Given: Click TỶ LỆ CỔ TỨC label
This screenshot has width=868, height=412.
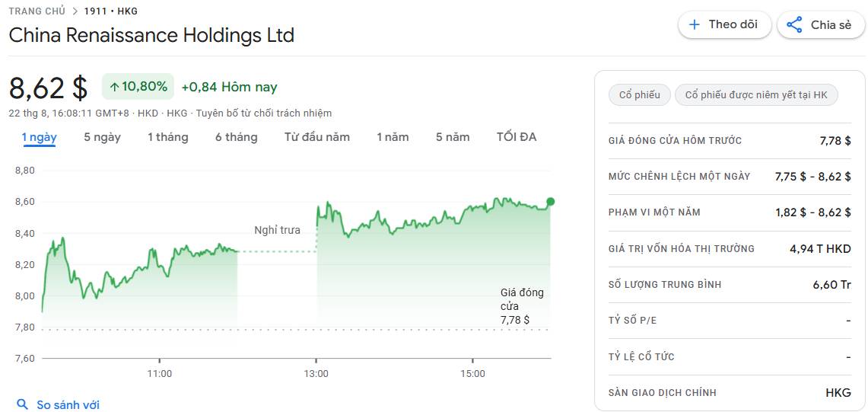Looking at the screenshot, I should [641, 356].
